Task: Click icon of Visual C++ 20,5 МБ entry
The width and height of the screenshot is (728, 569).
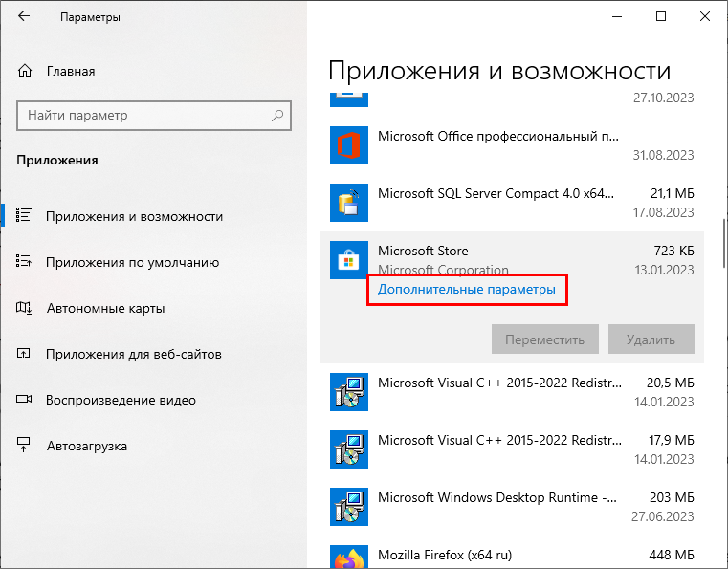Action: pos(349,392)
